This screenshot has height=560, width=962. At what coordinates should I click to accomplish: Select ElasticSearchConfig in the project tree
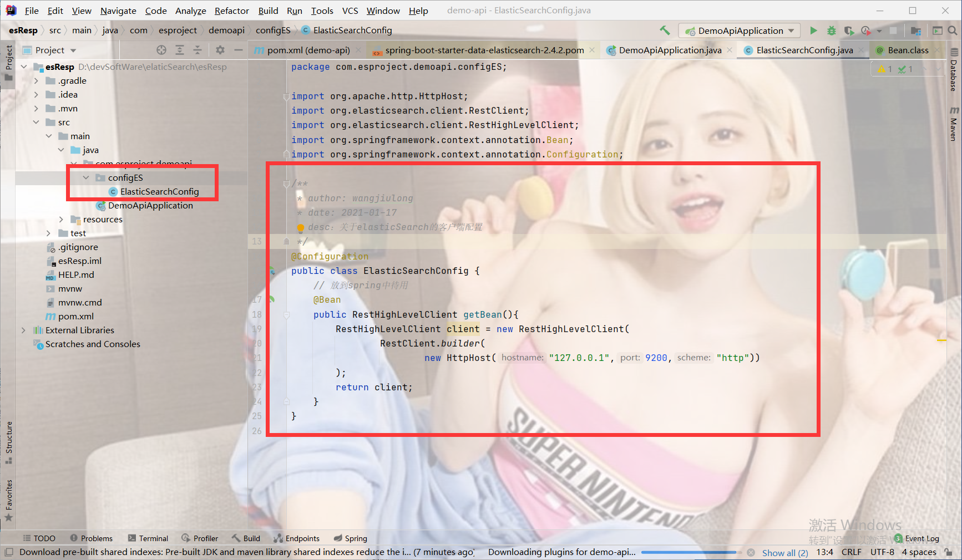(x=160, y=191)
